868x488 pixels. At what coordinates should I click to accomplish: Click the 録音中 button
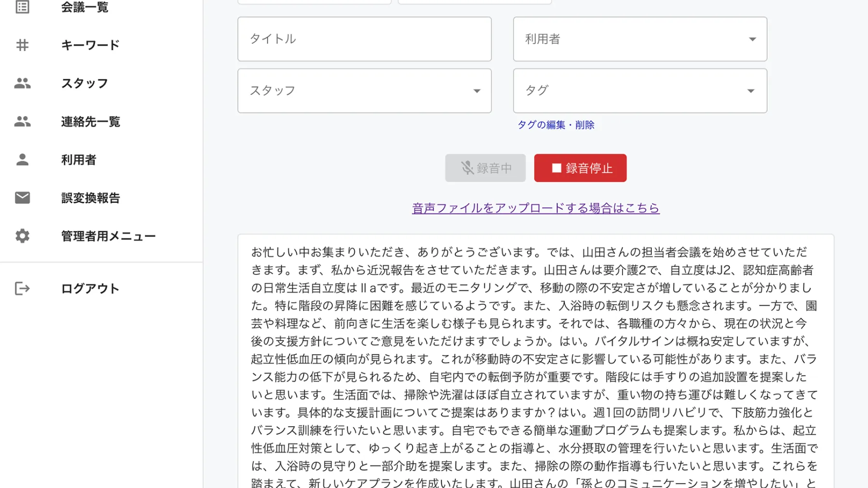coord(485,168)
